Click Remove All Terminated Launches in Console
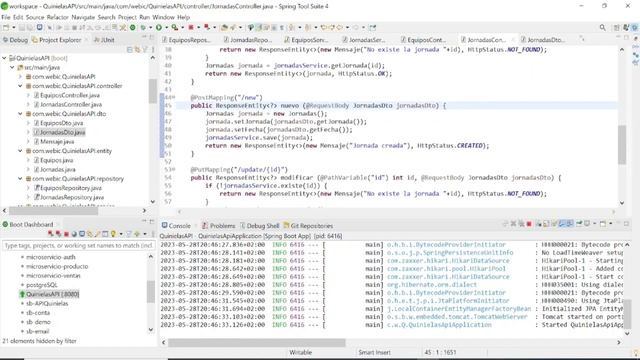Screen dimensions: 640x360 tap(521, 224)
